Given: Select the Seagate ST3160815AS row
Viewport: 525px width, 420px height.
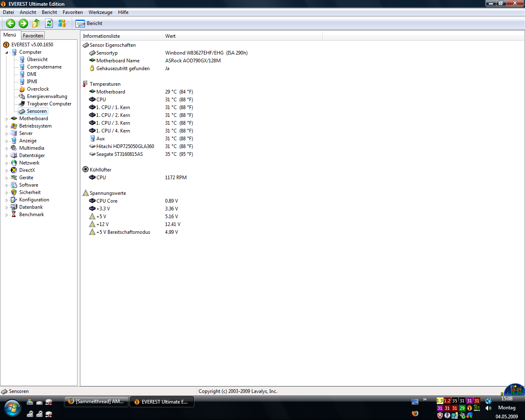Looking at the screenshot, I should click(x=141, y=154).
